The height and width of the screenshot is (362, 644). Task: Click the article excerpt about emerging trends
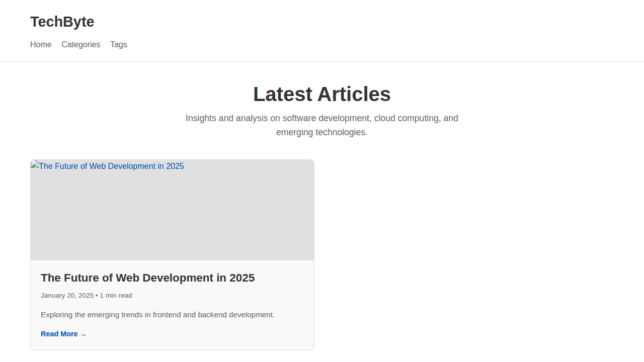(x=157, y=315)
